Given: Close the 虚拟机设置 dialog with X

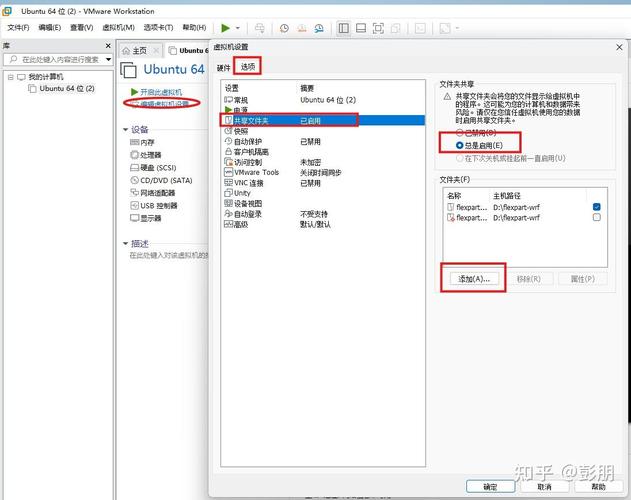Looking at the screenshot, I should [x=619, y=48].
